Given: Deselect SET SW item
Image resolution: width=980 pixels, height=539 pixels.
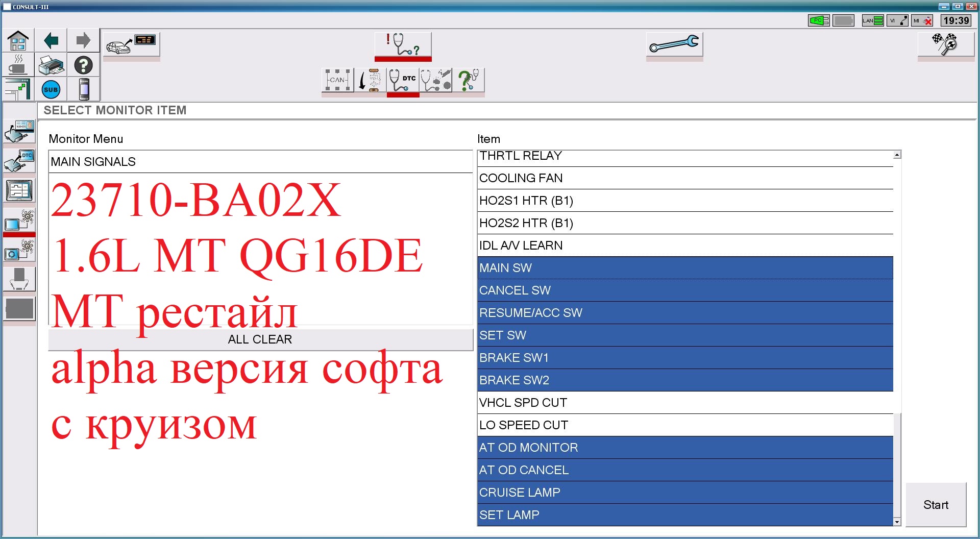Looking at the screenshot, I should (685, 335).
